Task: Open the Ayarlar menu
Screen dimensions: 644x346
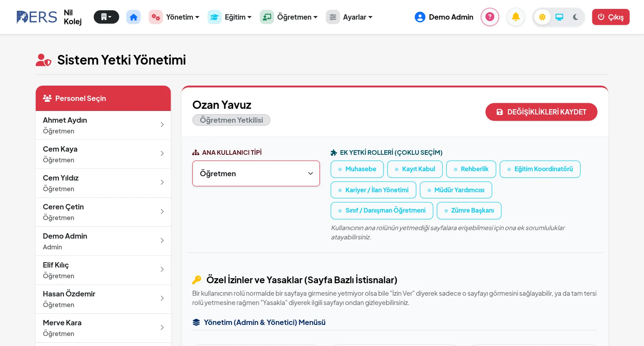Action: click(349, 17)
